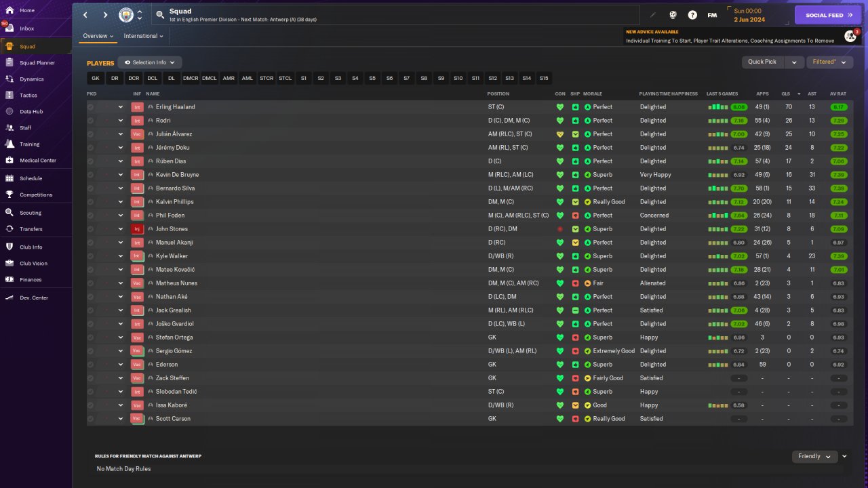Tick the pick checkbox for Erling Haaland
This screenshot has height=488, width=868.
pyautogui.click(x=91, y=107)
